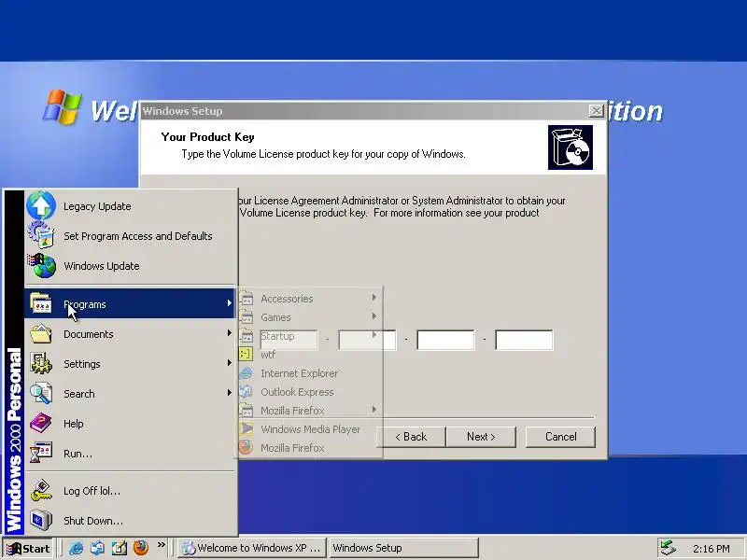The width and height of the screenshot is (747, 560).
Task: Click the Accessories folder icon in submenu
Action: 246,299
